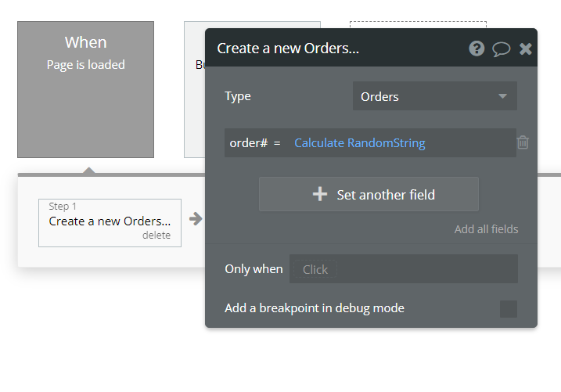Select the Step 1 Create a new Orders action

click(110, 223)
